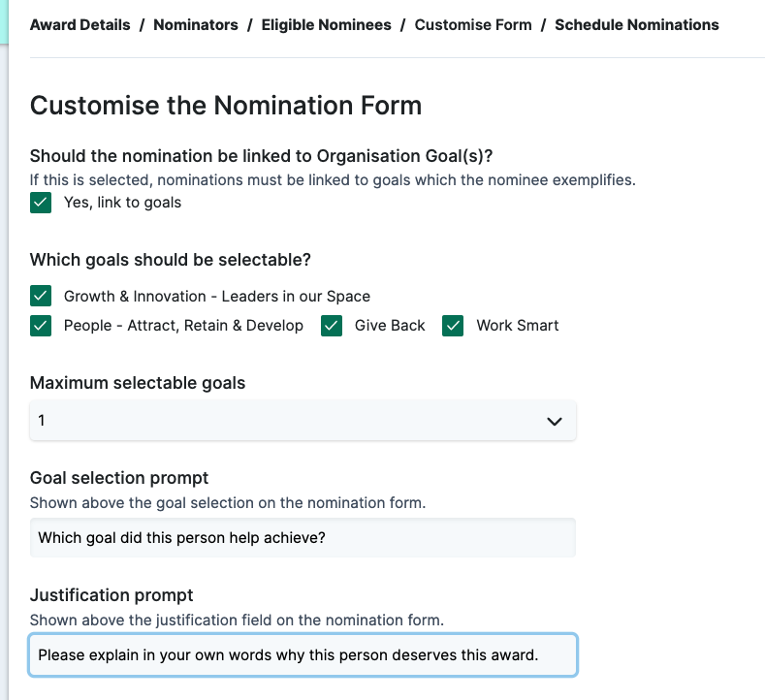
Task: Click the dropdown chevron arrow icon
Action: click(555, 421)
